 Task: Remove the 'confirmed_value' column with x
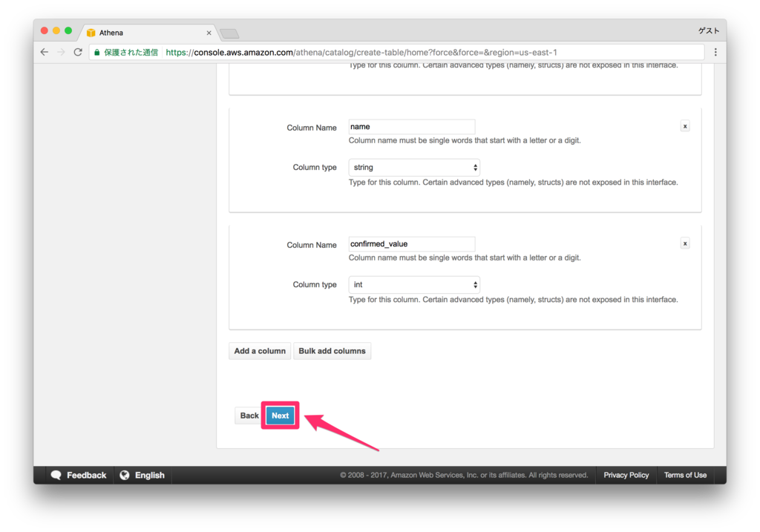[x=685, y=243]
